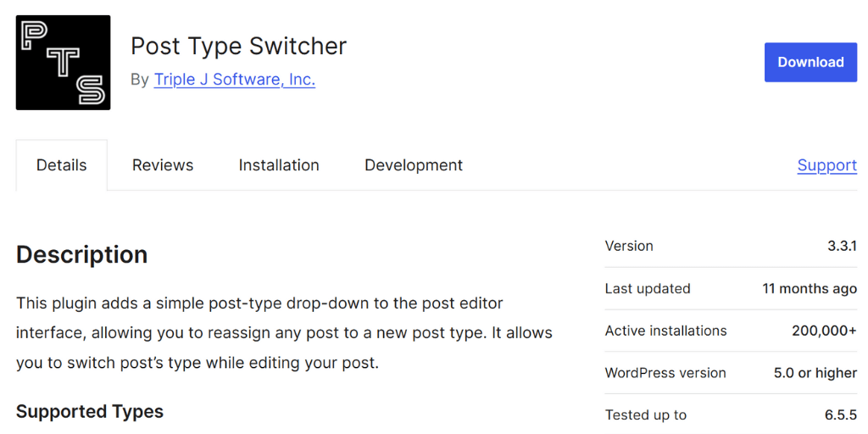The image size is (868, 434).
Task: Click the Active installations label
Action: coord(666,331)
